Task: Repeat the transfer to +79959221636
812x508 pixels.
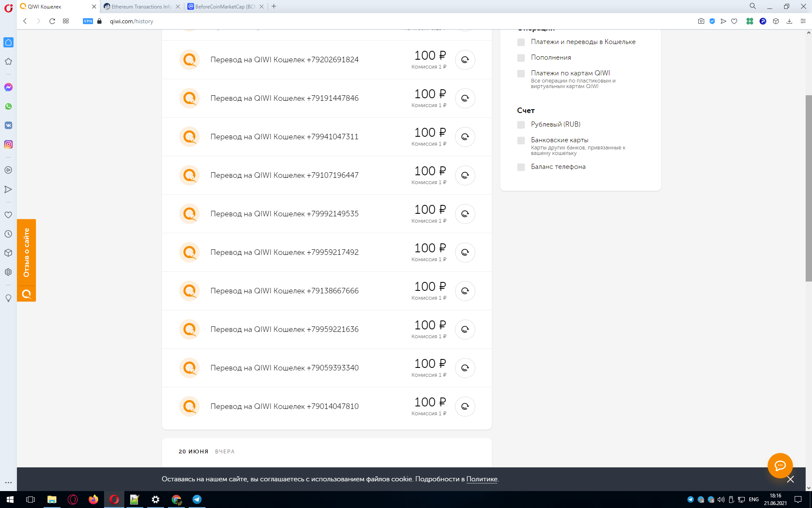Action: tap(465, 329)
